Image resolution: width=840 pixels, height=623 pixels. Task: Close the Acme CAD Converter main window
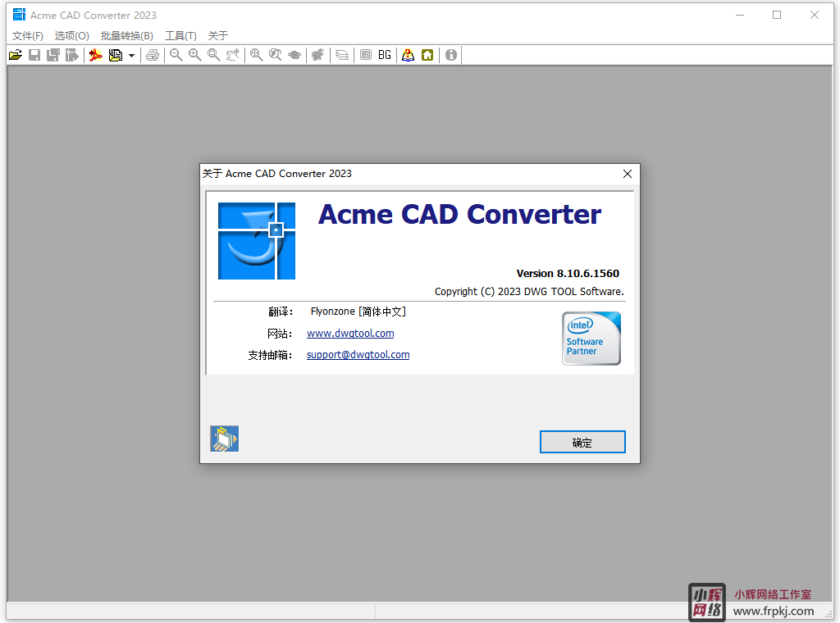pyautogui.click(x=815, y=15)
